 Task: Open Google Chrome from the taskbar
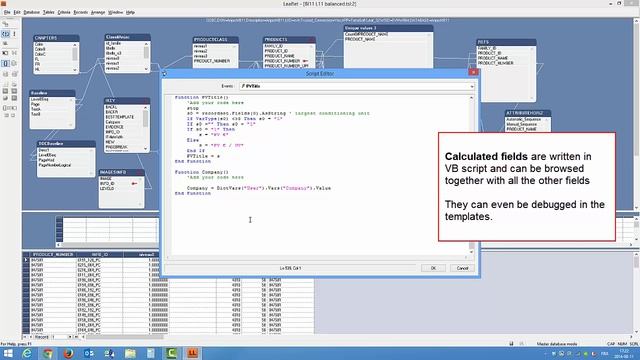pyautogui.click(x=48, y=353)
